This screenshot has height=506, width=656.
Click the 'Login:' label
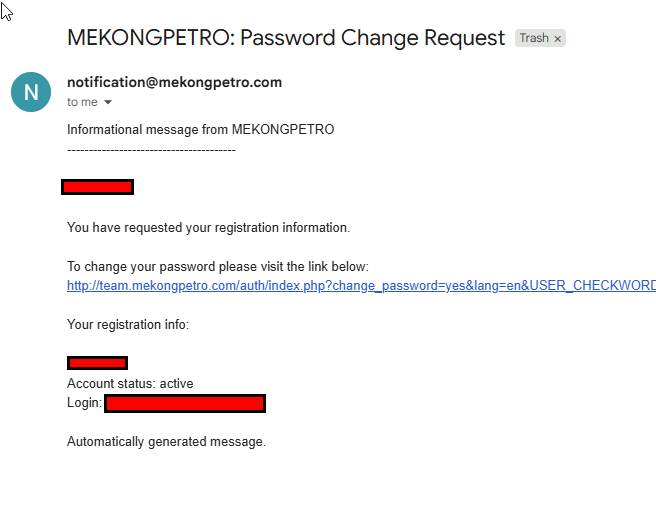pyautogui.click(x=84, y=403)
